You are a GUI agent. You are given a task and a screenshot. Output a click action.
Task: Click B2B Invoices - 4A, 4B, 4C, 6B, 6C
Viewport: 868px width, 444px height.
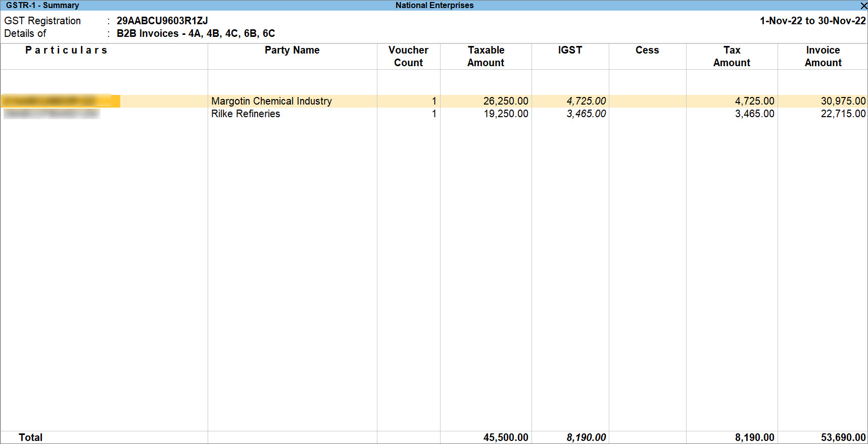click(x=196, y=33)
